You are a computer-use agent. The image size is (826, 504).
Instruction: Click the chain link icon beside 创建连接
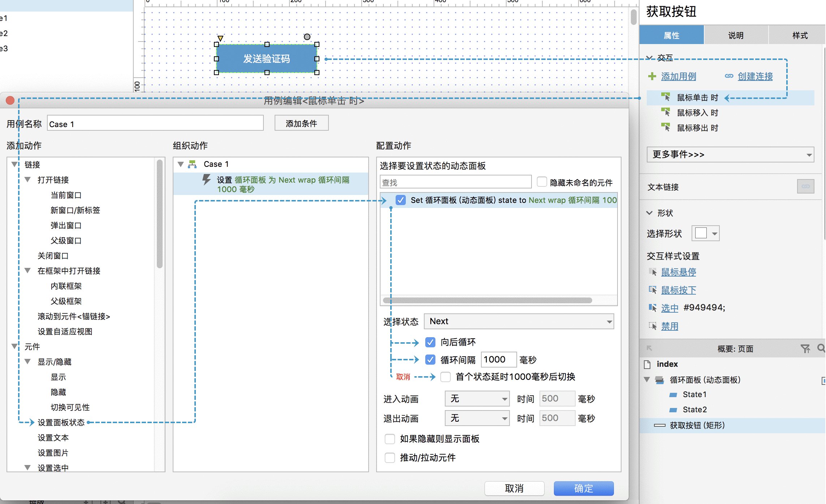click(729, 76)
